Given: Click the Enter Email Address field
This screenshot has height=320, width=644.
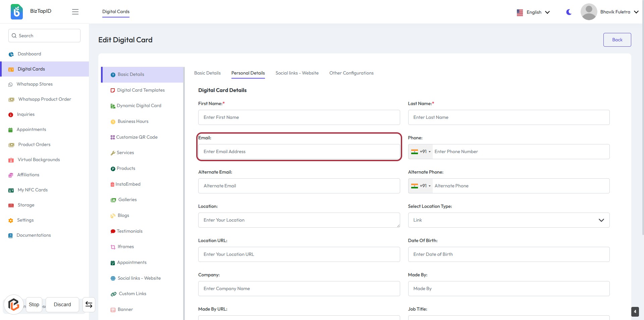Looking at the screenshot, I should (x=299, y=152).
